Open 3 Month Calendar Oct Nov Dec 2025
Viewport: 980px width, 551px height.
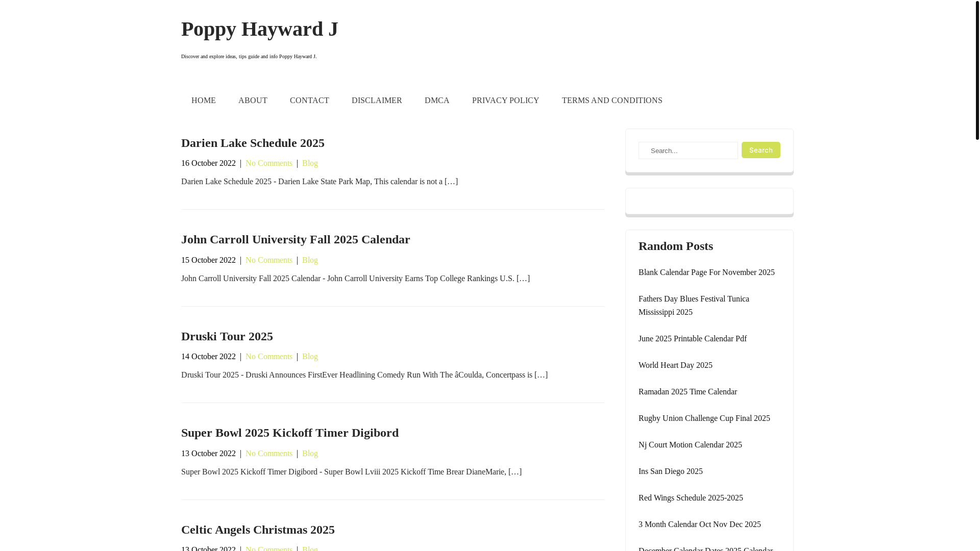pyautogui.click(x=699, y=524)
